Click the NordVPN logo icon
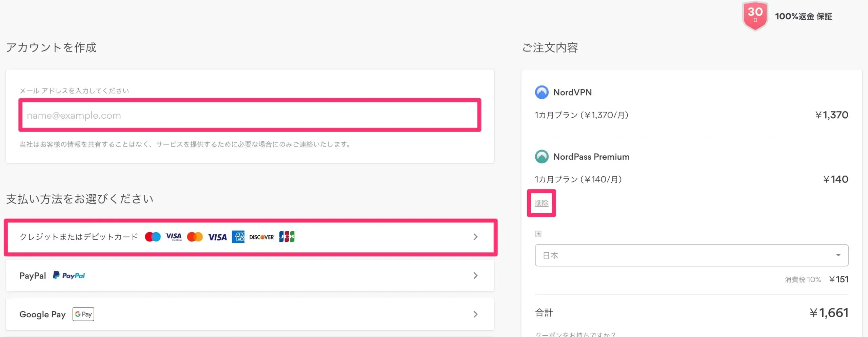 [541, 92]
